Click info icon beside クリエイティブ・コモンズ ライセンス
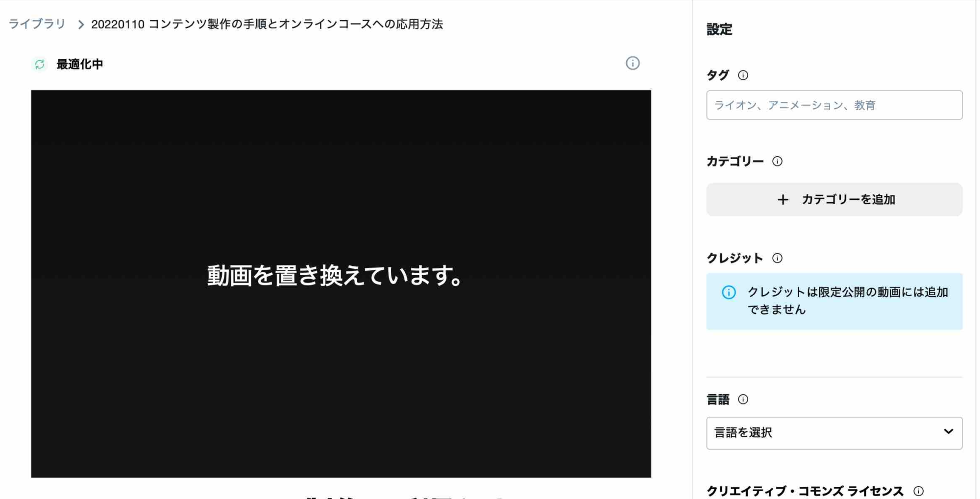This screenshot has height=499, width=980. [x=918, y=491]
